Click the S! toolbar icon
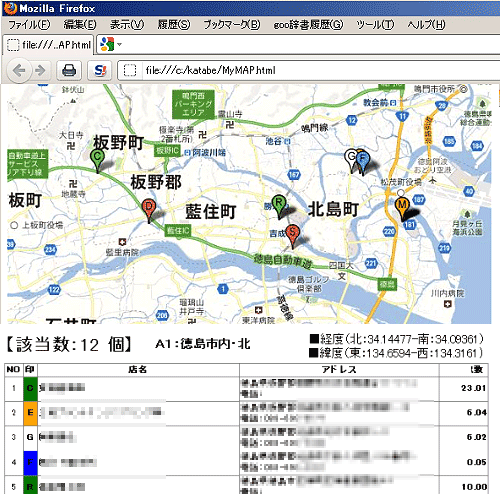This screenshot has width=500, height=496. click(x=100, y=70)
